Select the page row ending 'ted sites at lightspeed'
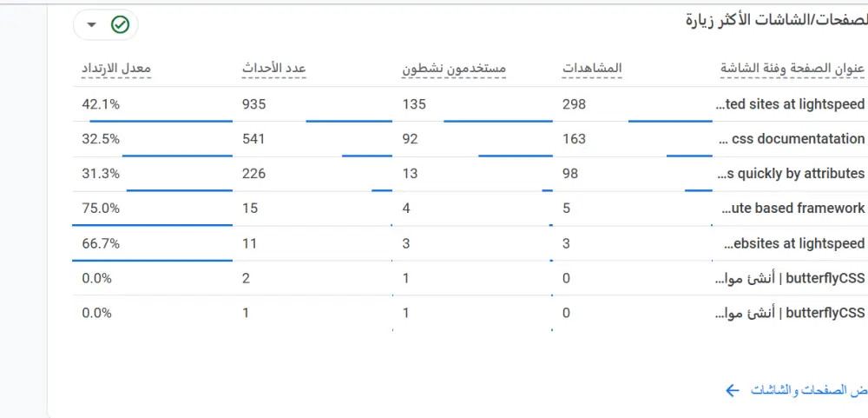Screen dimensions: 868x418 [791, 104]
